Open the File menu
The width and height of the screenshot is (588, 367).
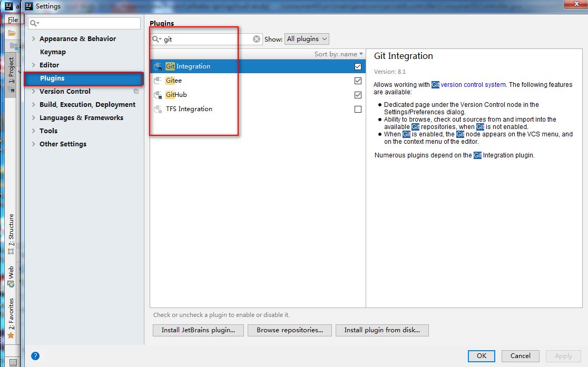click(13, 19)
